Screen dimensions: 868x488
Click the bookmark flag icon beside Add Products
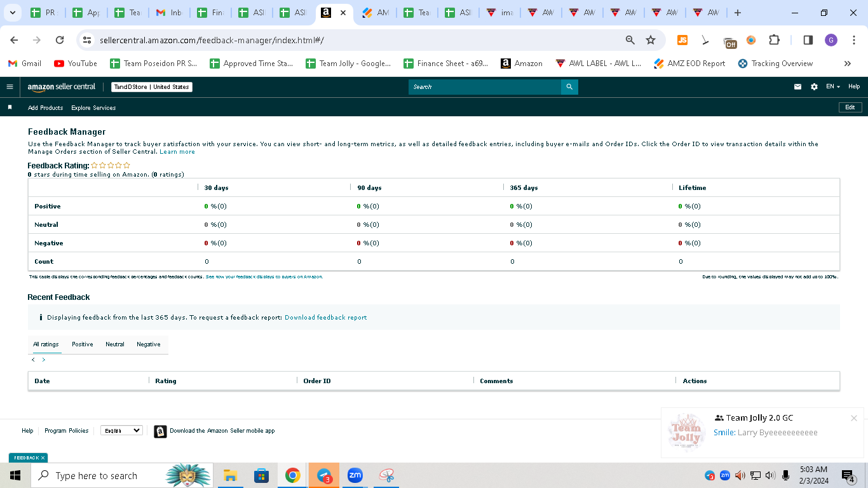[x=10, y=107]
